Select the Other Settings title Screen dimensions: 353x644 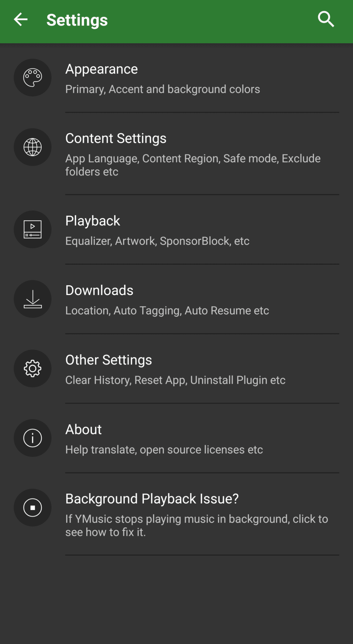(109, 360)
